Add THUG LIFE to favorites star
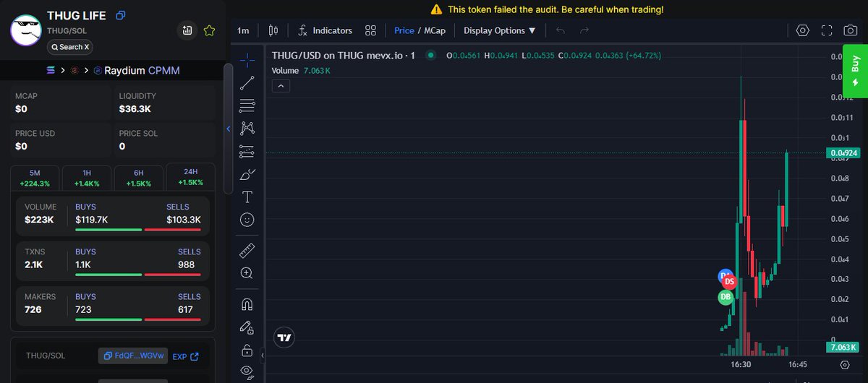 tap(209, 30)
